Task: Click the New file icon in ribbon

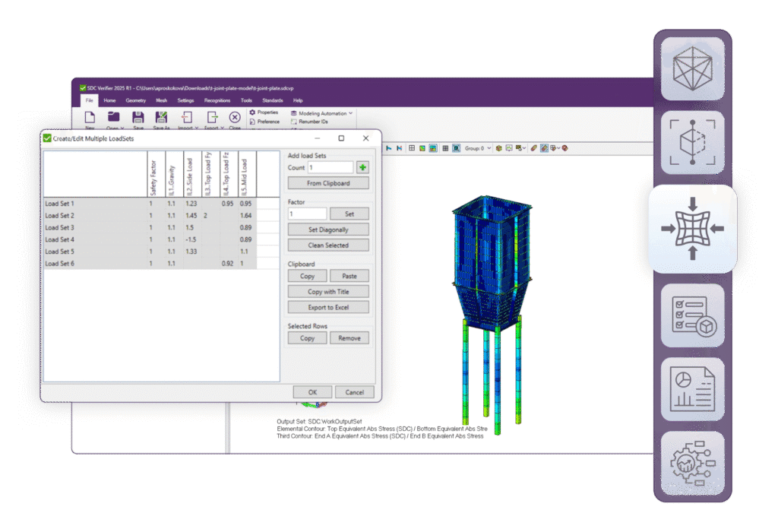Action: (90, 118)
